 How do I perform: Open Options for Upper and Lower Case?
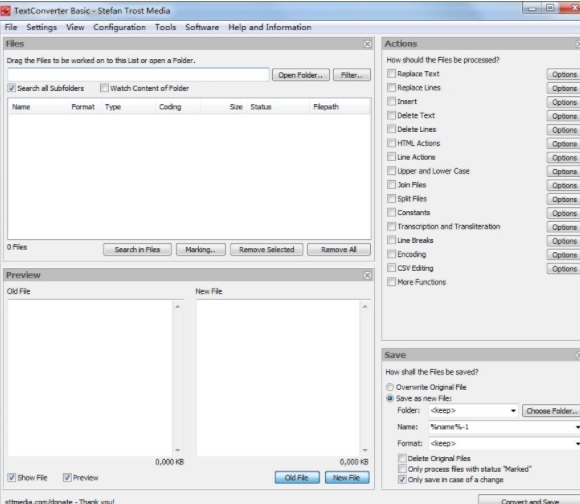[564, 172]
